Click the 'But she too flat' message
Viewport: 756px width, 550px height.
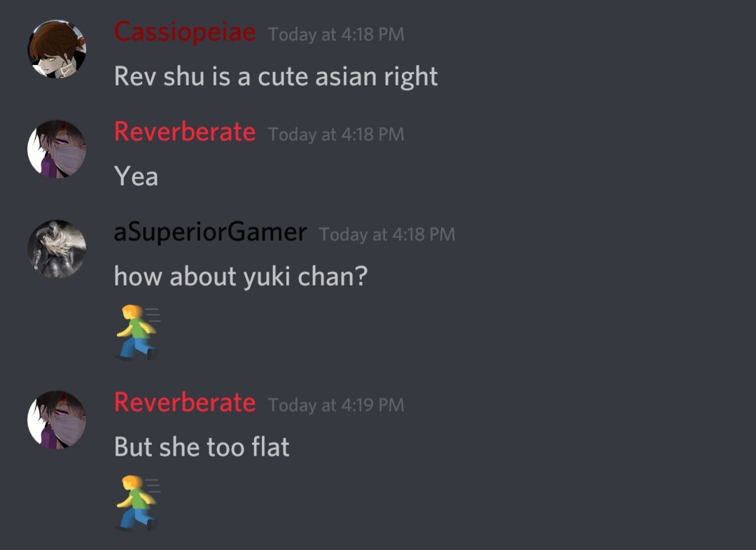(x=202, y=447)
